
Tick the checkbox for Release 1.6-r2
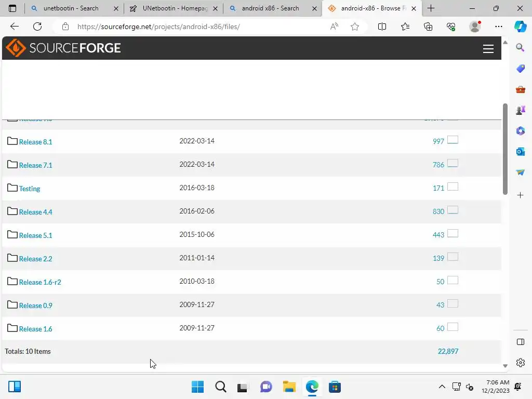click(453, 280)
